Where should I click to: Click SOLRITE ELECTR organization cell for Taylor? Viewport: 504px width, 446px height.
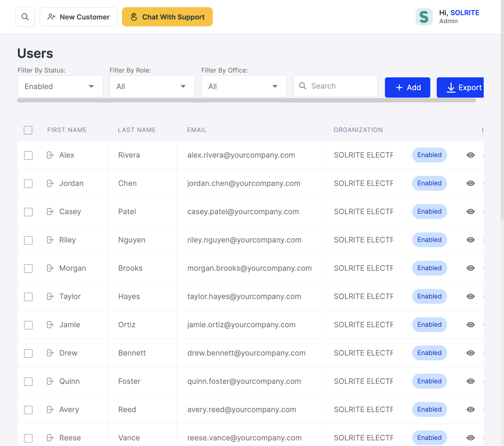click(363, 296)
